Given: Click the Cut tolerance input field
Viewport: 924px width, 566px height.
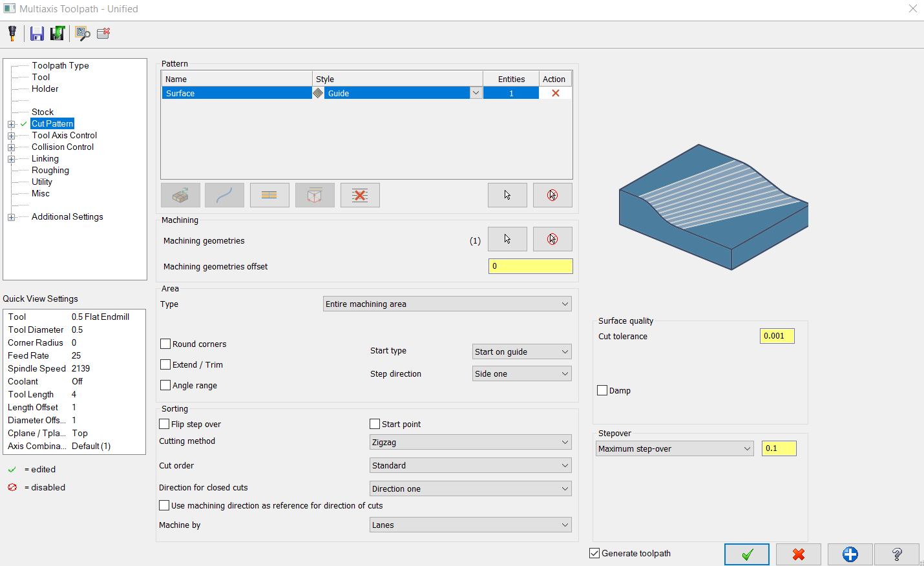Looking at the screenshot, I should click(777, 336).
